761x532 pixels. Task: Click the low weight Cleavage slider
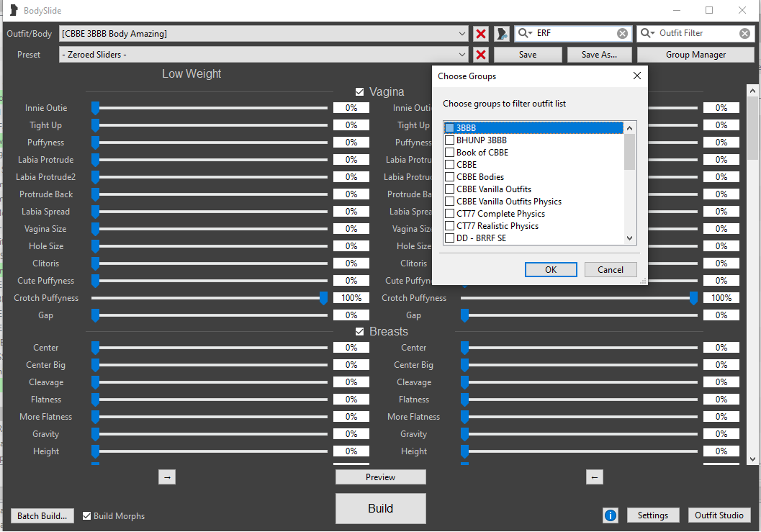point(210,382)
